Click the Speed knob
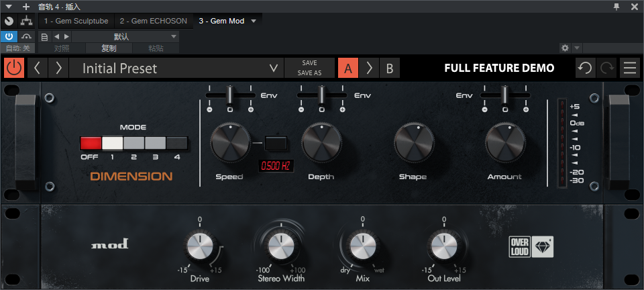Viewport: 644px width, 290px height. pyautogui.click(x=230, y=143)
